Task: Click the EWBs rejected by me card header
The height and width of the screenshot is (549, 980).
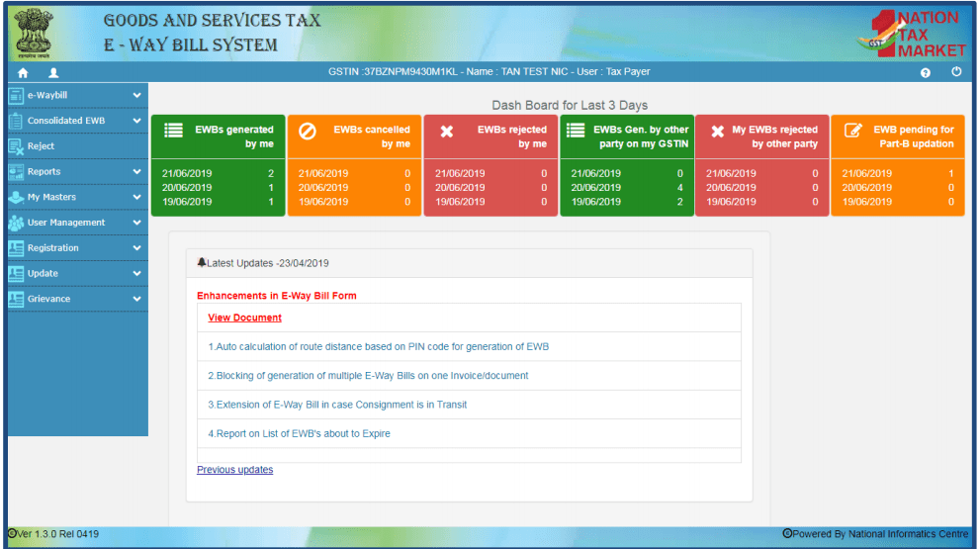Action: coord(490,137)
